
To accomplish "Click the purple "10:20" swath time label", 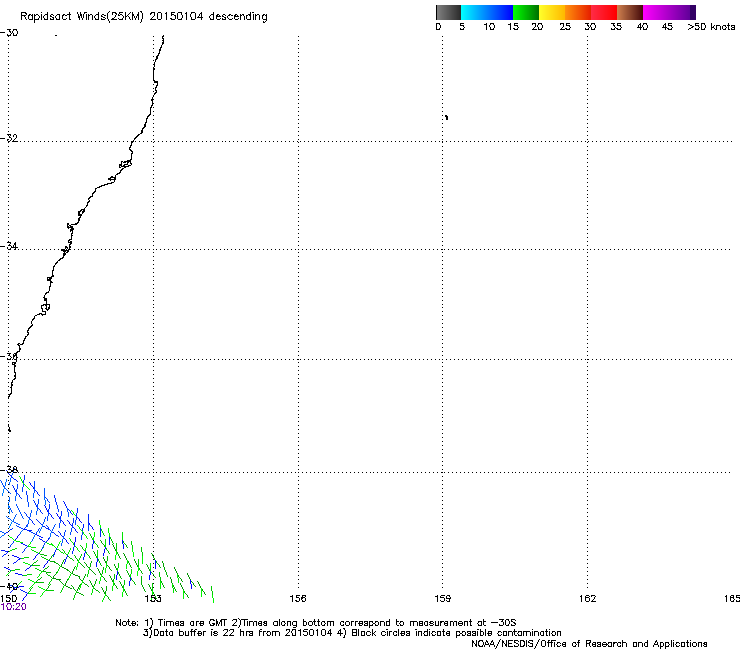I will coord(14,607).
